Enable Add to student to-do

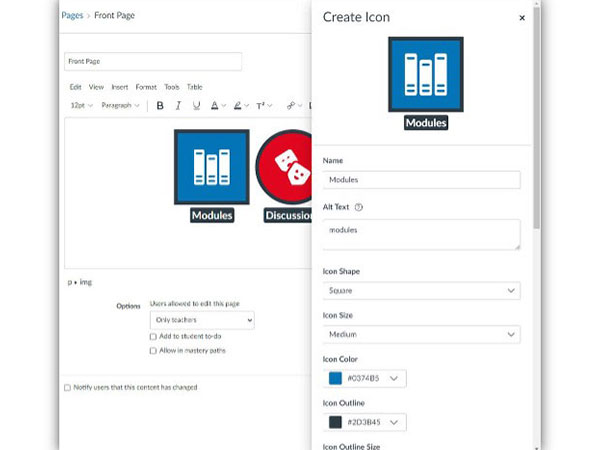click(153, 337)
